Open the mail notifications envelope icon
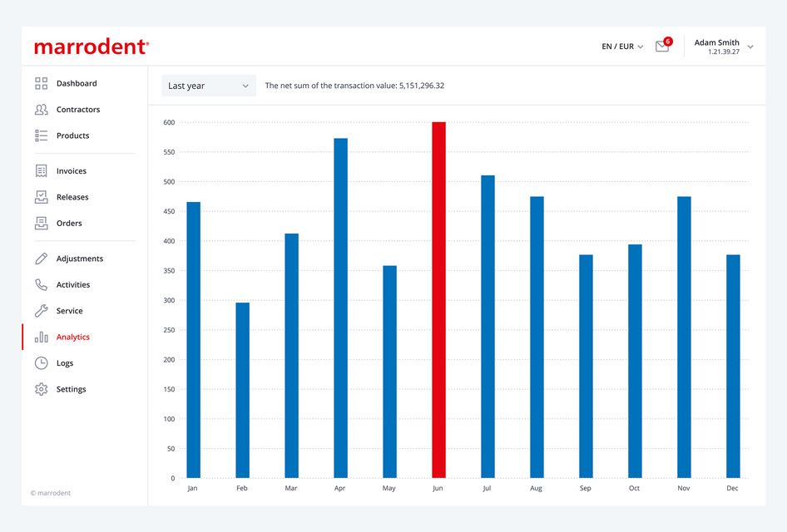Image resolution: width=787 pixels, height=532 pixels. (662, 47)
